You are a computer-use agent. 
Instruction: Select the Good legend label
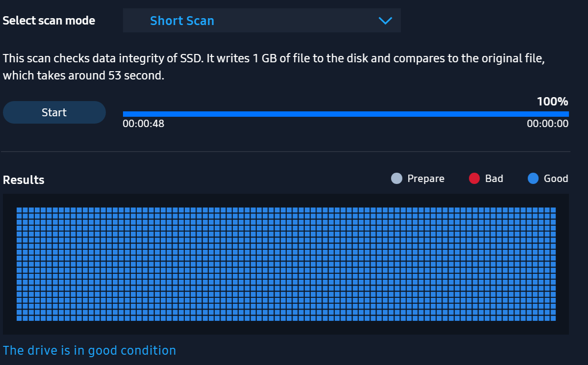pyautogui.click(x=556, y=179)
